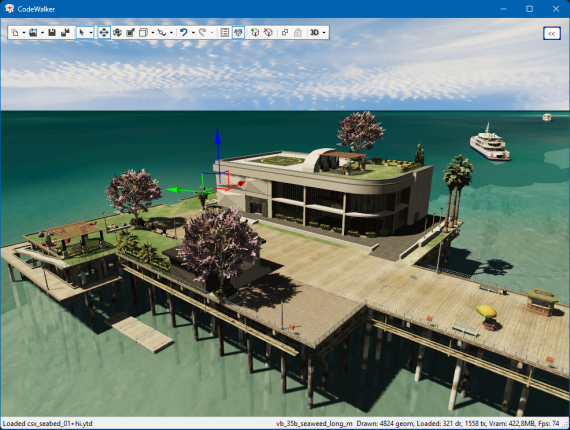
Task: Click 'vb_35b_seaweed_long_m' status bar text
Action: 314,423
